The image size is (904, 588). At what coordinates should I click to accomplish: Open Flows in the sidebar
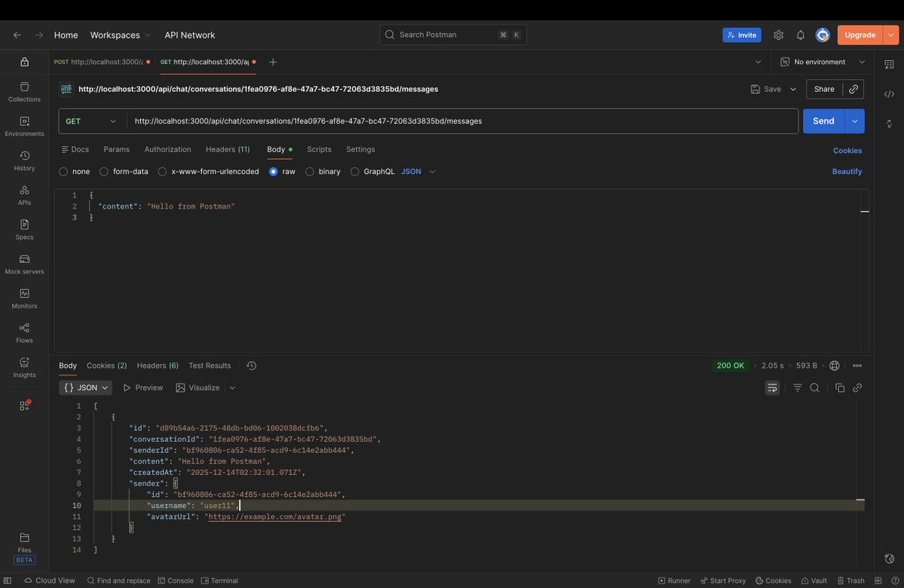click(24, 333)
